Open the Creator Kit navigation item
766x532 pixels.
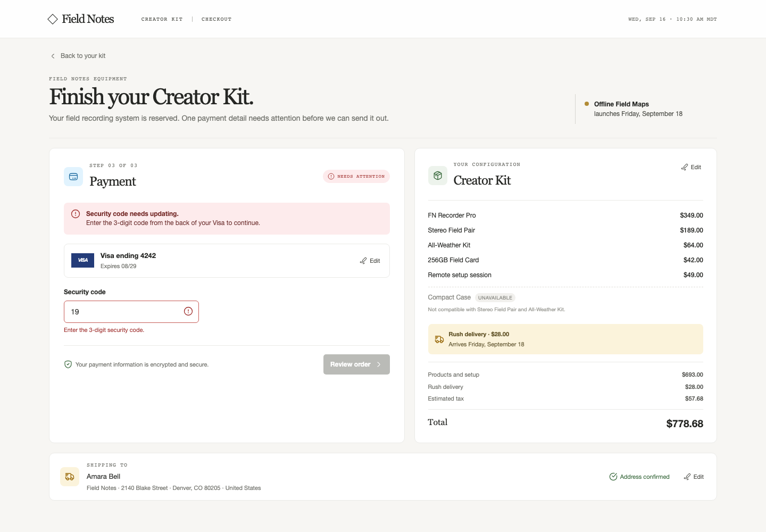pyautogui.click(x=162, y=19)
